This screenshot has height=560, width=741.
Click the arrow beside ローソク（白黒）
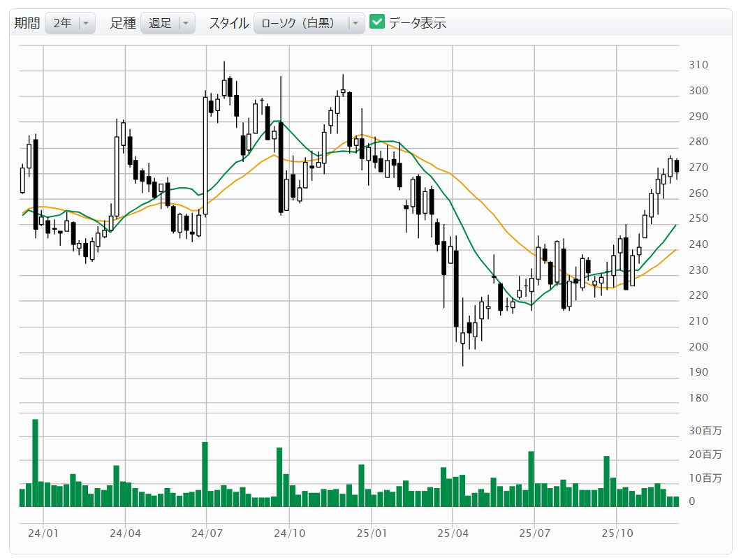point(356,23)
